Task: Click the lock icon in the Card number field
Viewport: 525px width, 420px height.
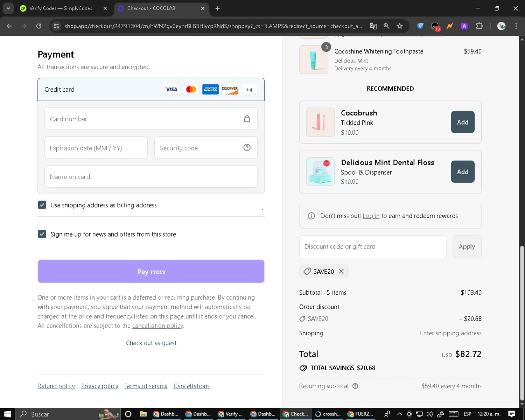Action: [x=247, y=119]
